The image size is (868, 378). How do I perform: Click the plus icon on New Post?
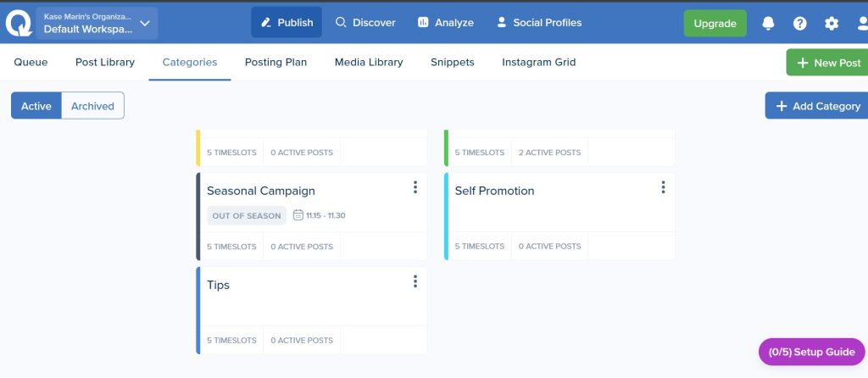pyautogui.click(x=803, y=63)
